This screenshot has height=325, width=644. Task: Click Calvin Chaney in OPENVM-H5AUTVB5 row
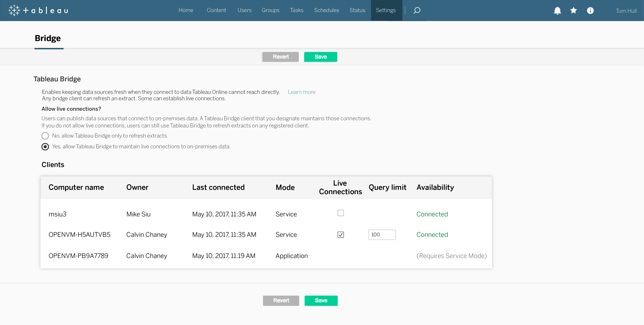point(147,235)
